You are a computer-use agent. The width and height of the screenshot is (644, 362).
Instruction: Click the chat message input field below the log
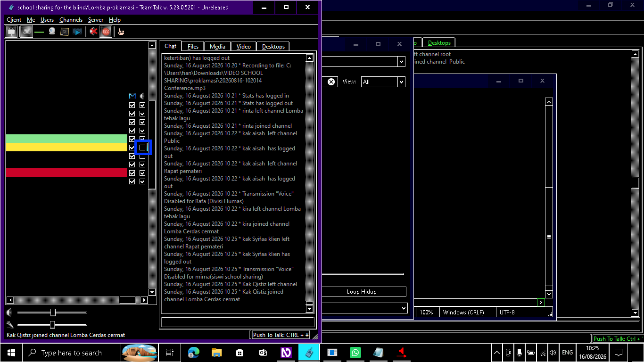coord(238,322)
